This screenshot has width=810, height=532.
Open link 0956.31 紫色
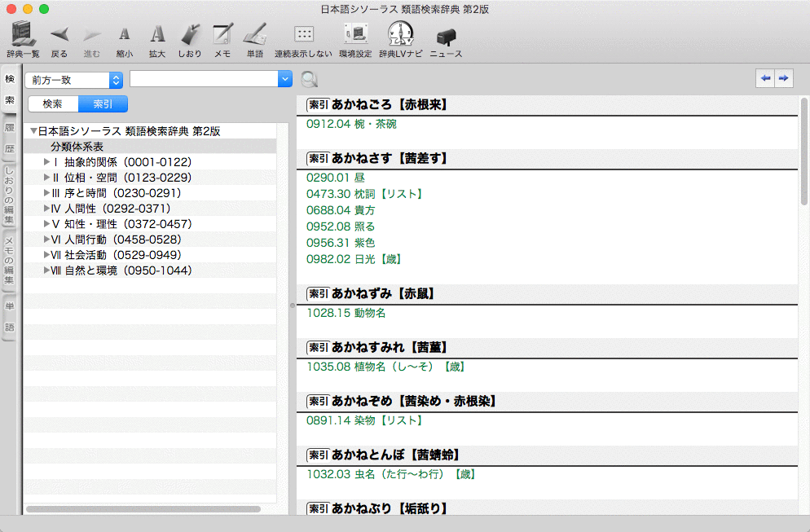pyautogui.click(x=341, y=243)
